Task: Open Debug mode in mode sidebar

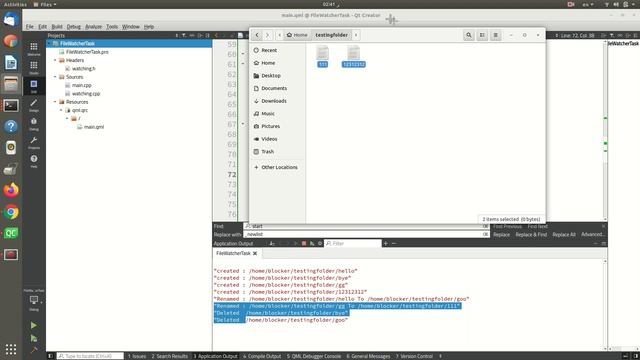Action: [34, 124]
